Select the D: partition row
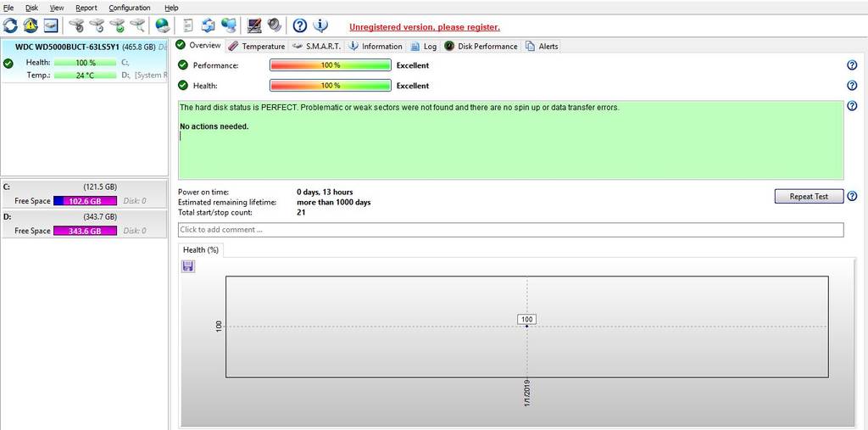The image size is (868, 430). [x=84, y=223]
